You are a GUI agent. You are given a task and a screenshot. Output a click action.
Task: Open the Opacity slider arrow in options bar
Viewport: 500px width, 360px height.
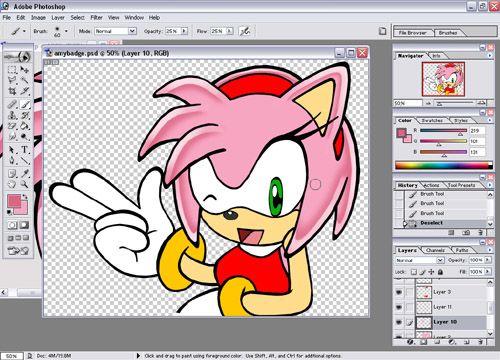tap(184, 31)
